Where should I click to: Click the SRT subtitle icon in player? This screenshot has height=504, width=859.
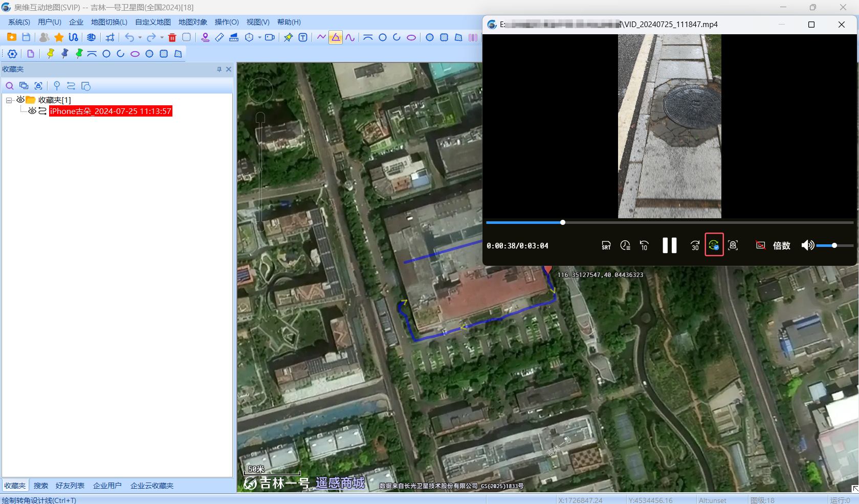[606, 245]
